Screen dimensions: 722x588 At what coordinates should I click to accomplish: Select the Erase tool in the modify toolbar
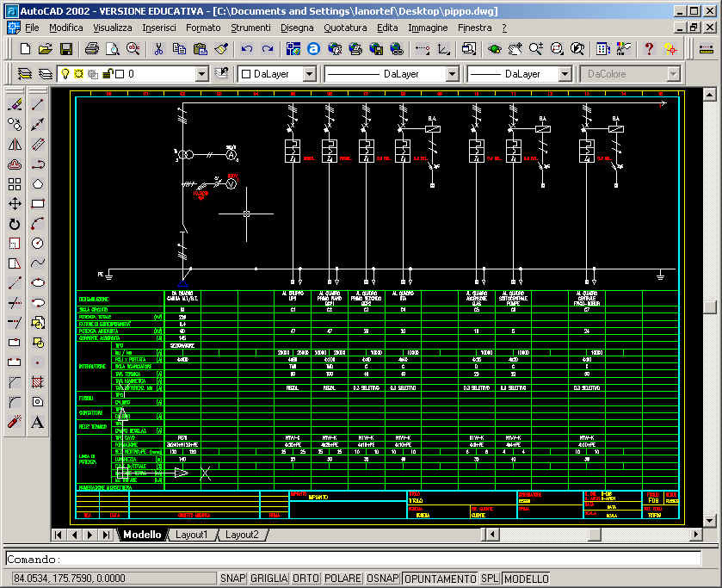coord(15,105)
